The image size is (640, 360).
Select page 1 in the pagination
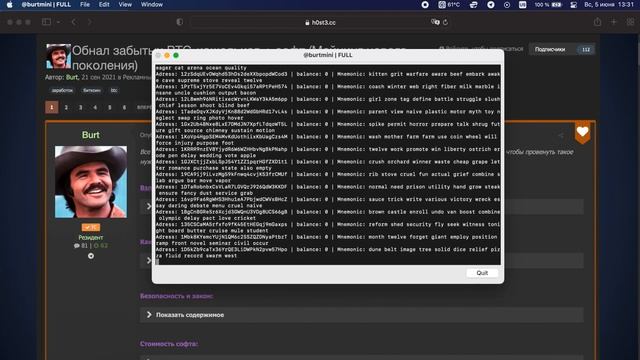tap(51, 107)
